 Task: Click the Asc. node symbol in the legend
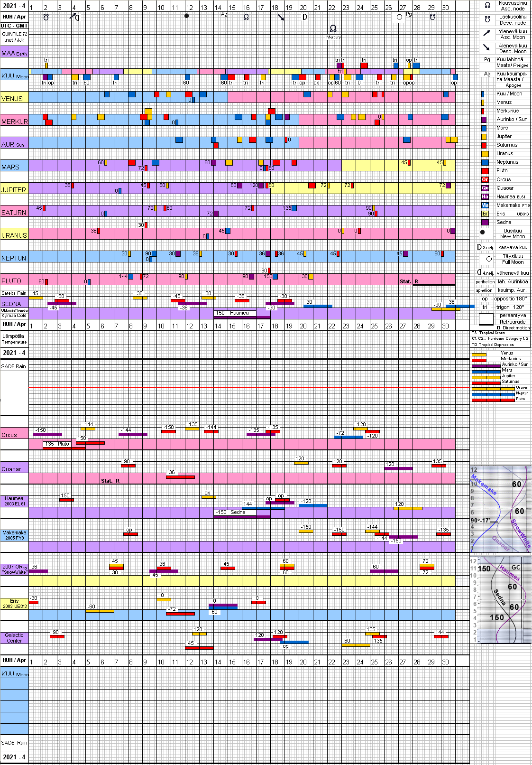pos(487,6)
